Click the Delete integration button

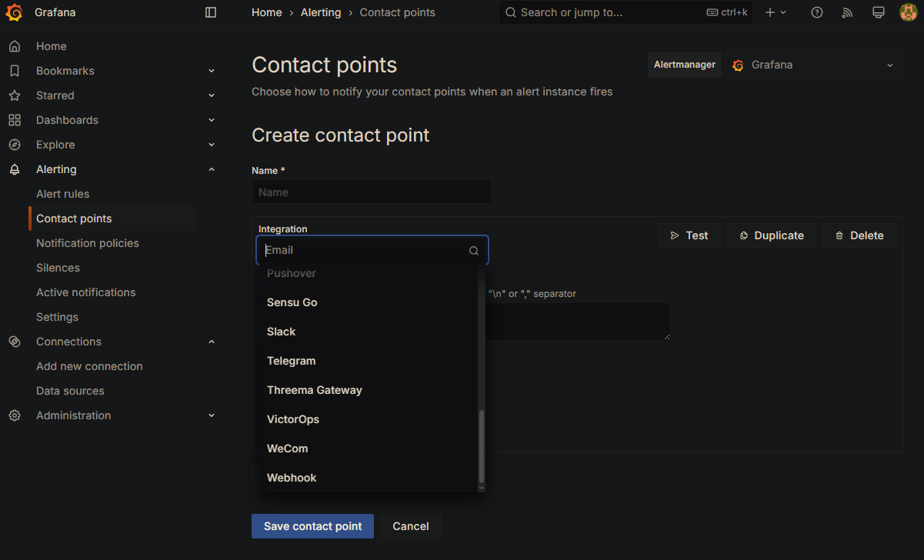859,235
